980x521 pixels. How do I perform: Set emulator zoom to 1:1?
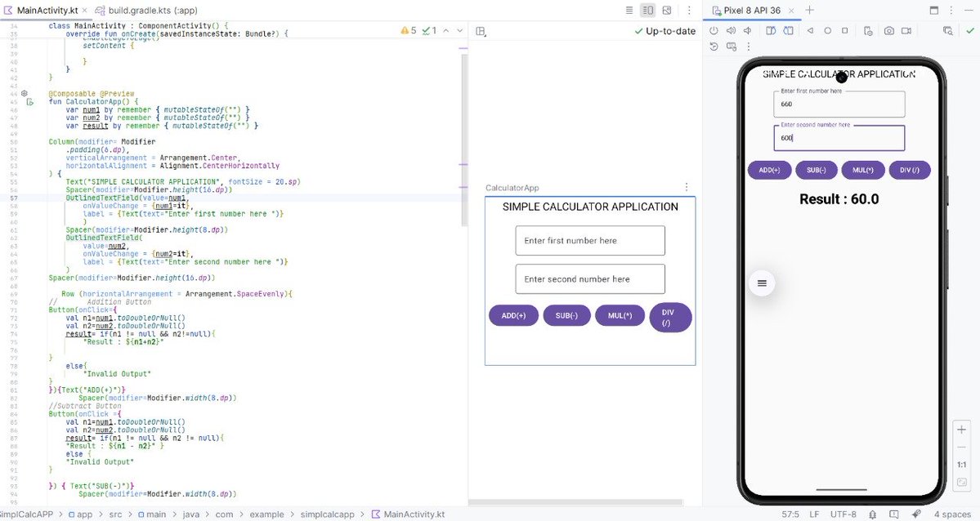coord(961,465)
